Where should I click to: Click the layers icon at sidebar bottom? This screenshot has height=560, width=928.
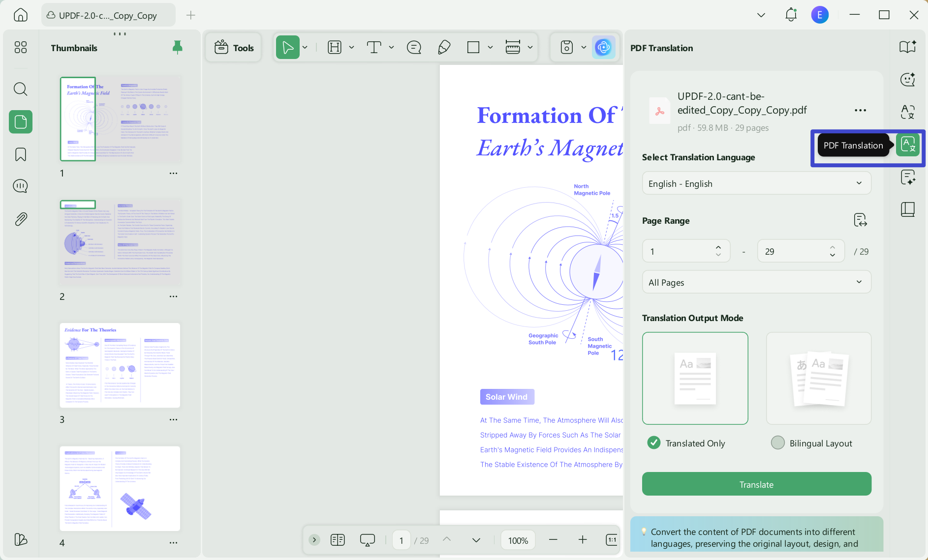pos(21,539)
